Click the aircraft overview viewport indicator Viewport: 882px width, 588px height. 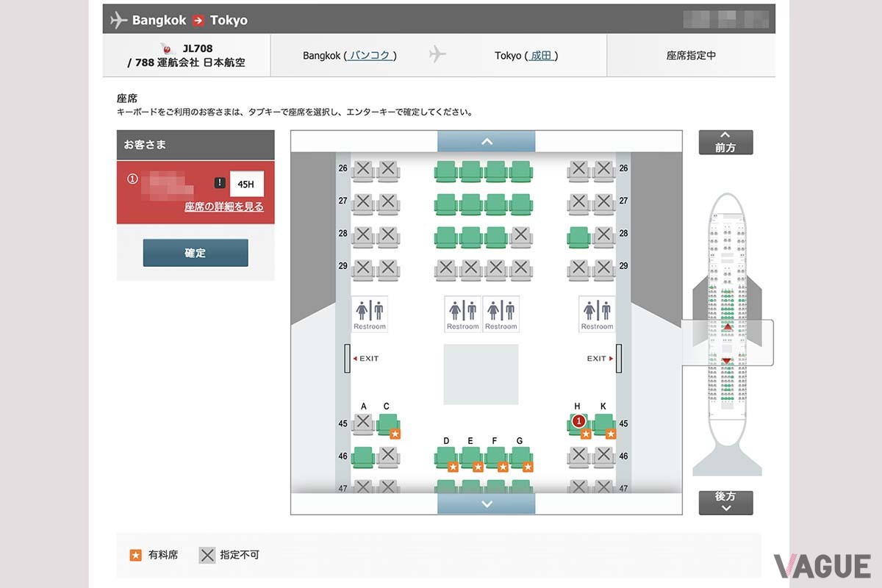point(728,343)
